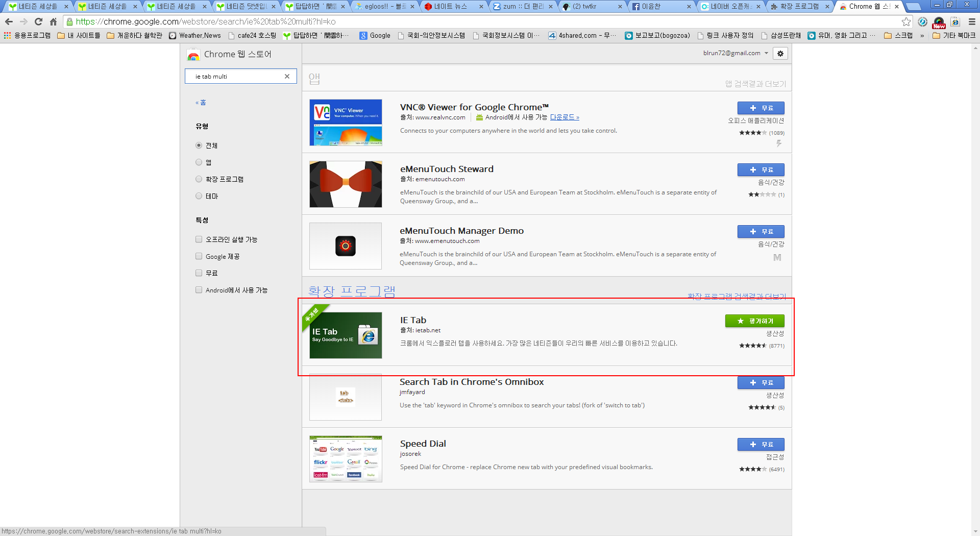This screenshot has width=980, height=536.
Task: Open the 4shared.com bookmark
Action: pos(582,35)
